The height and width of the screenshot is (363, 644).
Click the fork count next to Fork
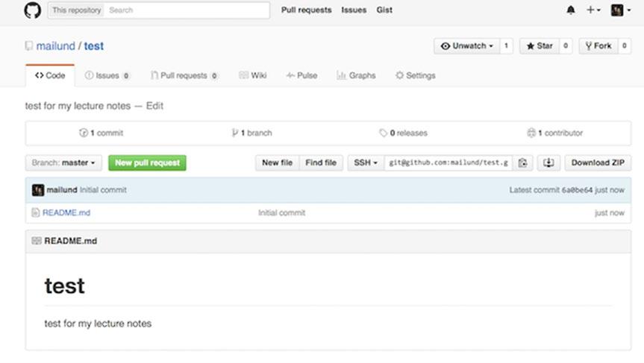pyautogui.click(x=625, y=46)
